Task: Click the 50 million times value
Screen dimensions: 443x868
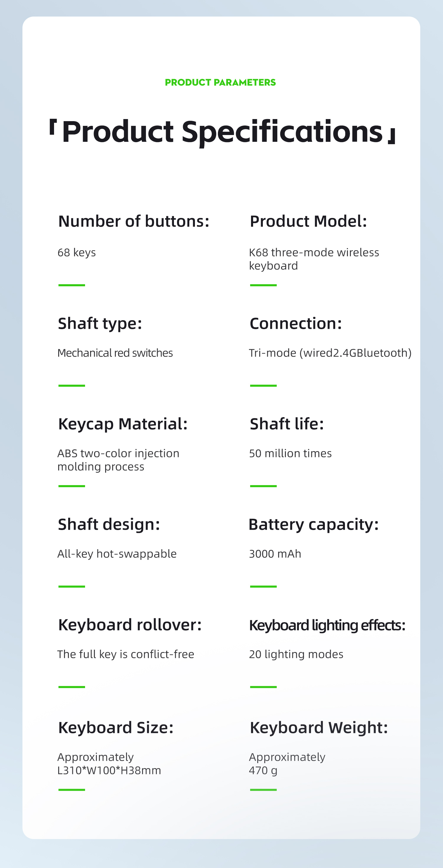Action: click(290, 453)
